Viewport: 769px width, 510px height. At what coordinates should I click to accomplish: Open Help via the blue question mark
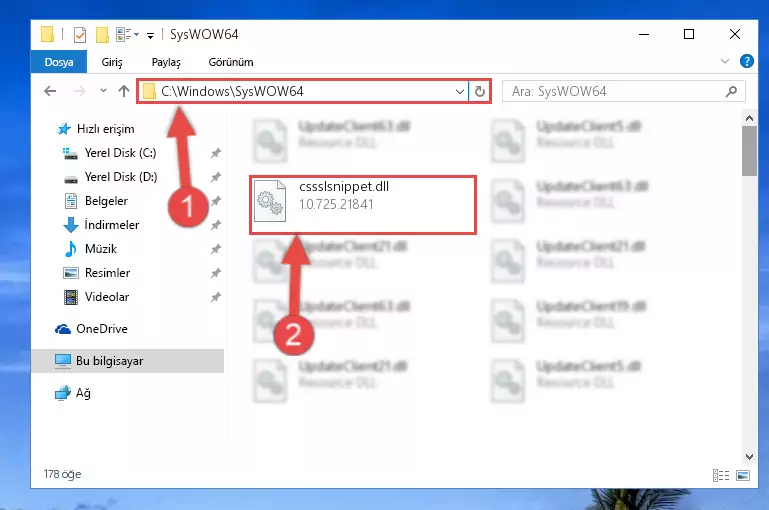coord(746,61)
